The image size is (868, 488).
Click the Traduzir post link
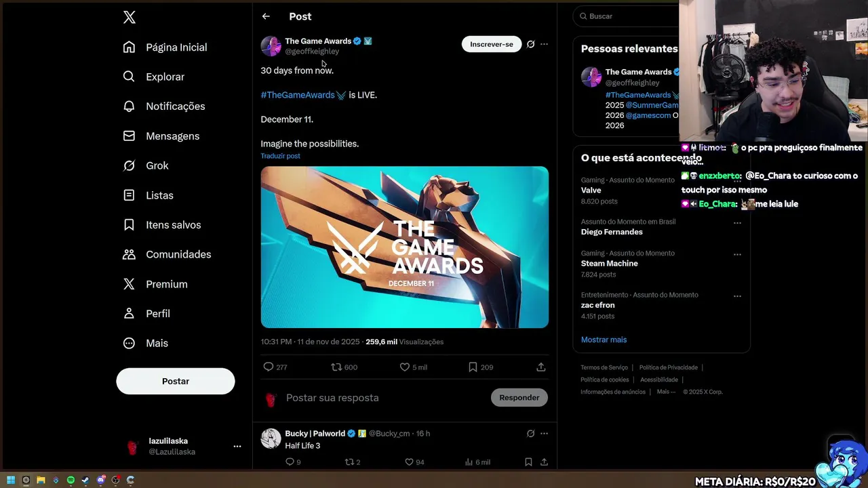point(280,156)
